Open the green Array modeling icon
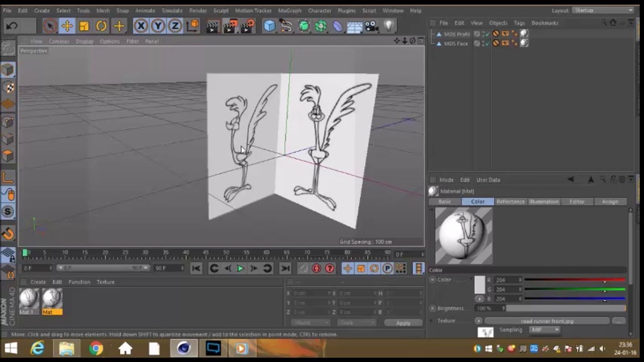Image resolution: width=644 pixels, height=362 pixels. coord(321,26)
